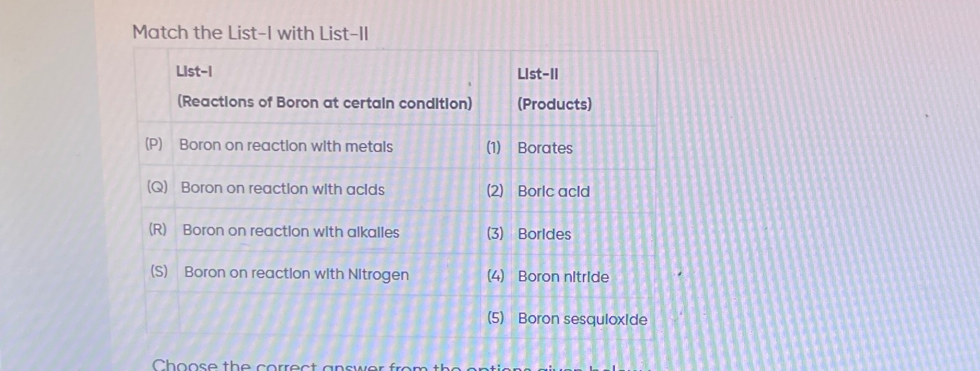Click the (R) row label
This screenshot has width=980, height=371.
click(157, 230)
